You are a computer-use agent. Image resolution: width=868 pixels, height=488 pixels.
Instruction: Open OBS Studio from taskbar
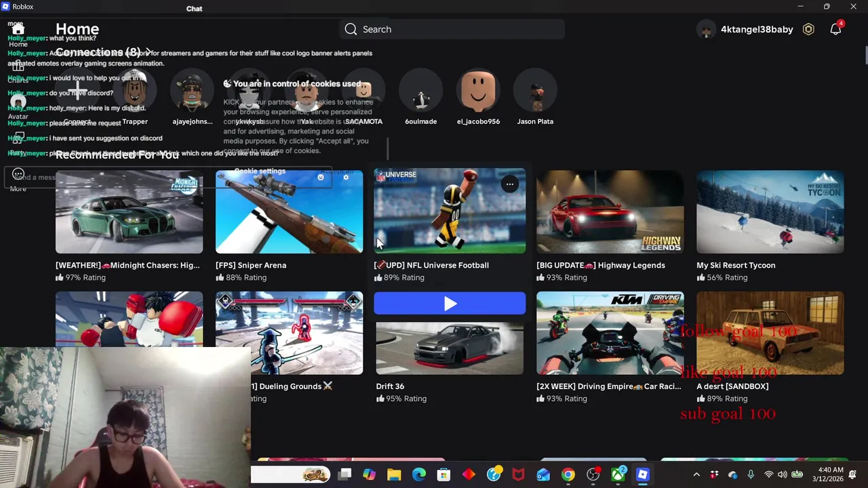(593, 474)
